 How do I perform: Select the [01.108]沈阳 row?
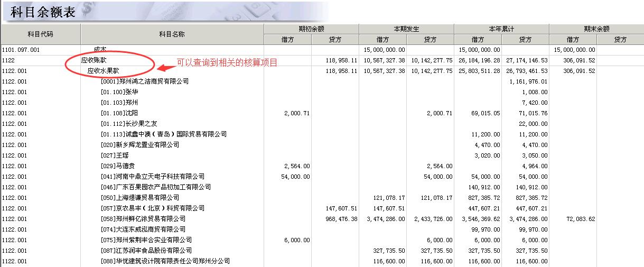click(119, 113)
